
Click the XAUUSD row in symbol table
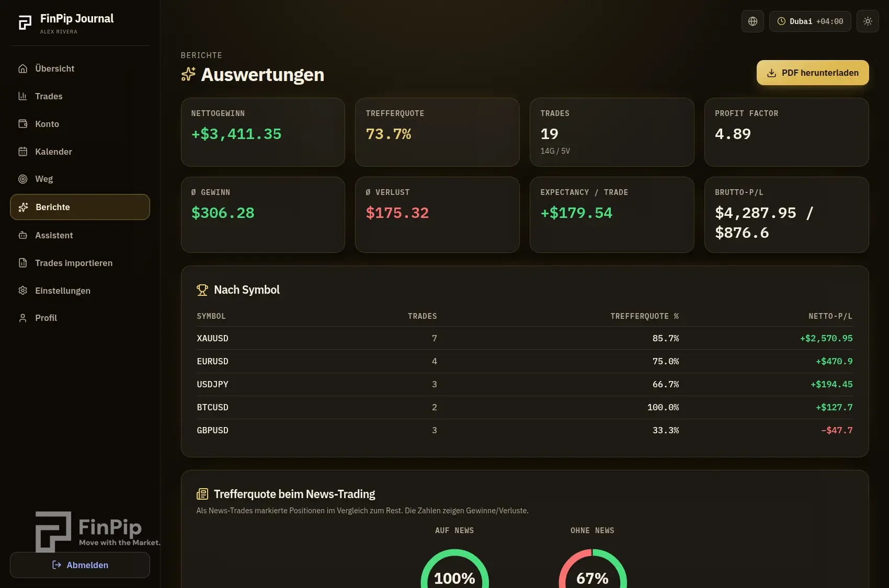point(525,338)
